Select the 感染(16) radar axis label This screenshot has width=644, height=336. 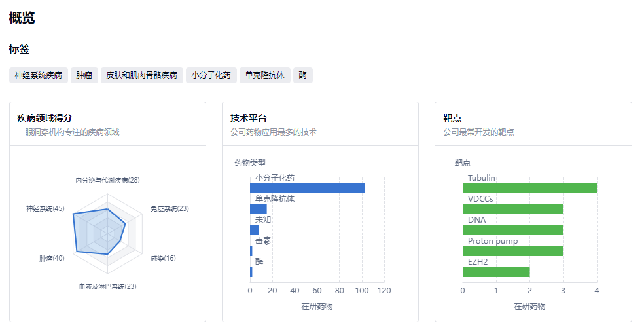click(x=163, y=259)
